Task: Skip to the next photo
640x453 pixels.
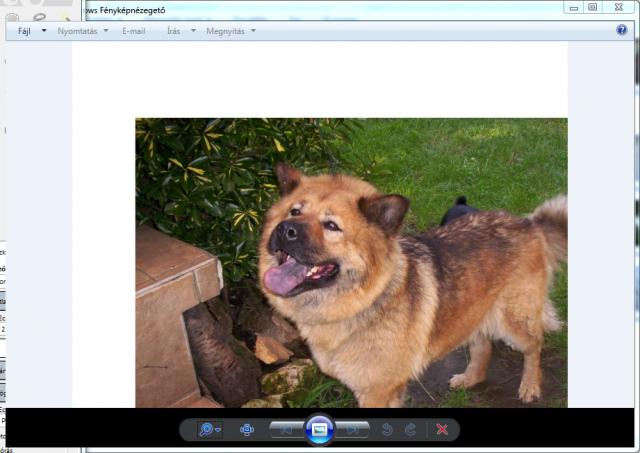Action: point(352,430)
